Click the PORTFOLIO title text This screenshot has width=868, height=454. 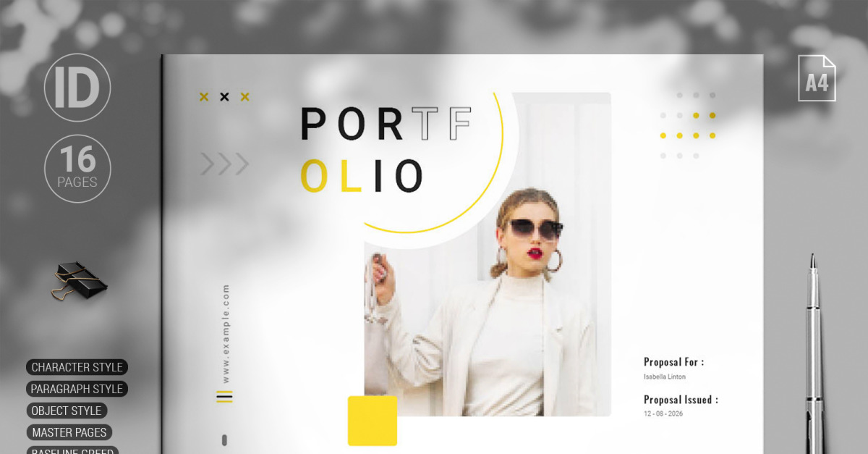click(x=386, y=150)
